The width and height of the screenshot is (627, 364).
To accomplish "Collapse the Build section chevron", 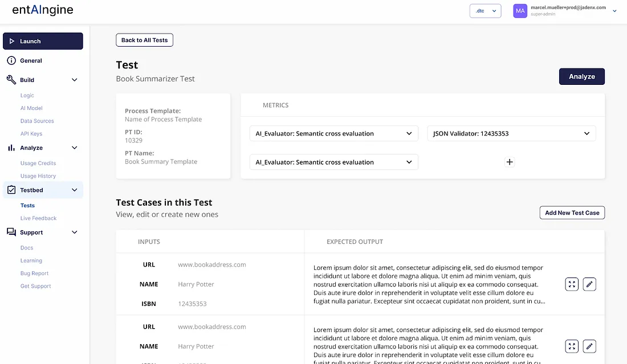I will point(75,80).
